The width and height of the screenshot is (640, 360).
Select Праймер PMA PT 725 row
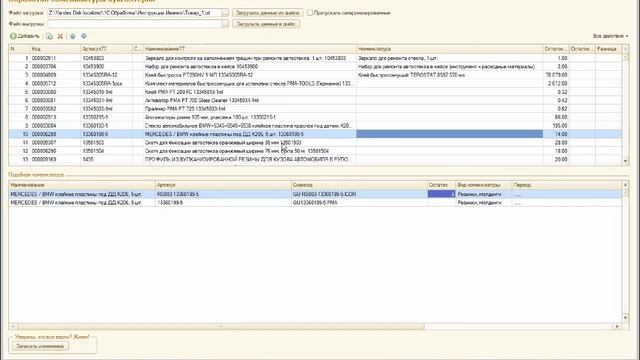[315, 109]
